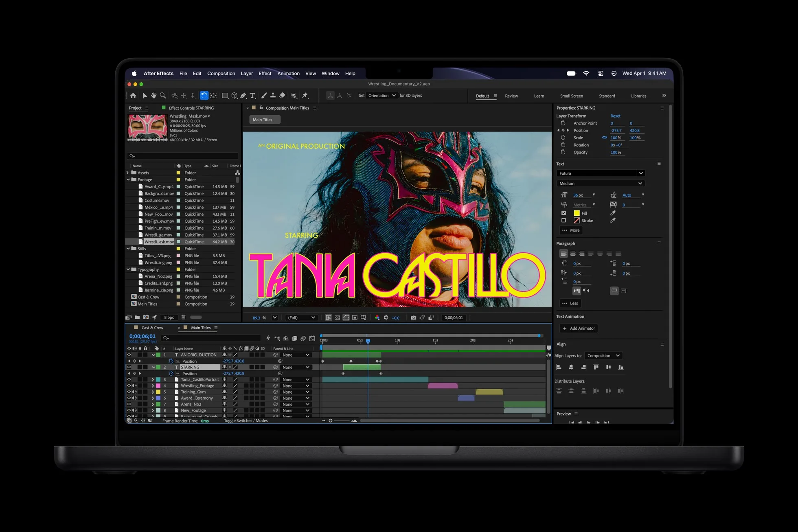Click the timeline zoom slider

(339, 420)
